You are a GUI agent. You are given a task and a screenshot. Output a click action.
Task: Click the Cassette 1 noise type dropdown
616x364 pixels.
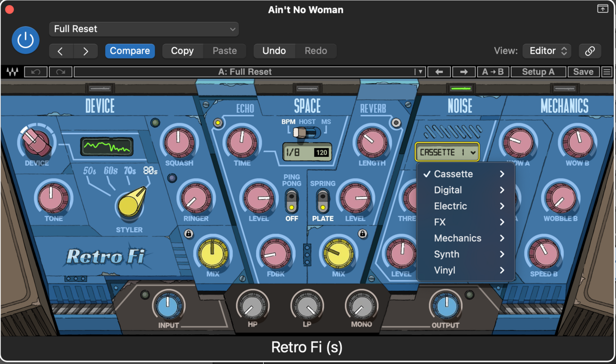[447, 152]
